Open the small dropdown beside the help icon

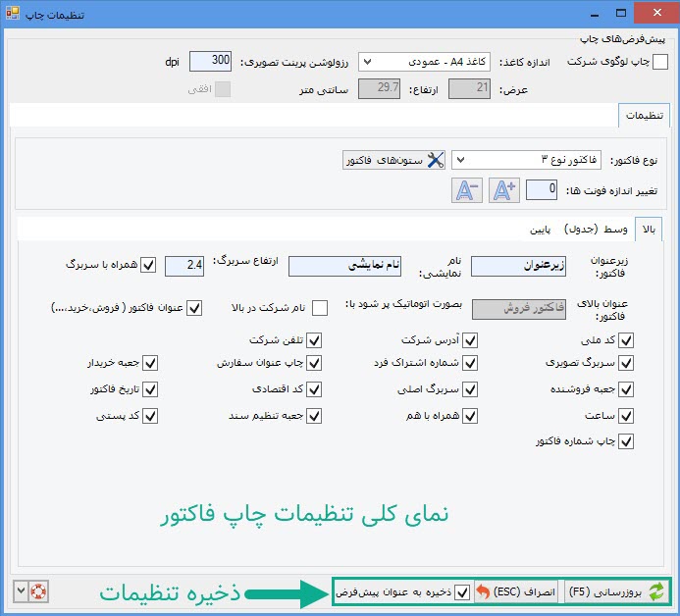click(x=21, y=591)
